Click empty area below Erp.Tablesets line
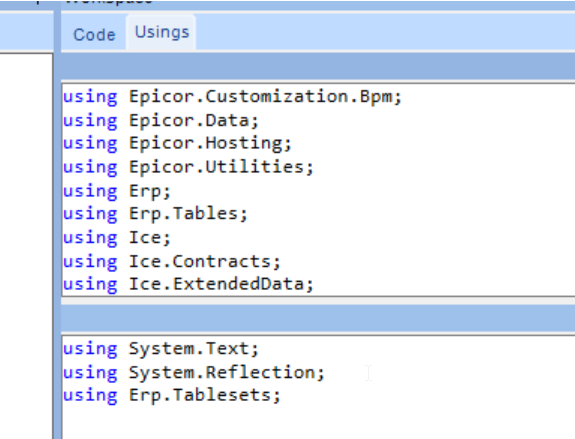The width and height of the screenshot is (575, 439). pyautogui.click(x=318, y=422)
